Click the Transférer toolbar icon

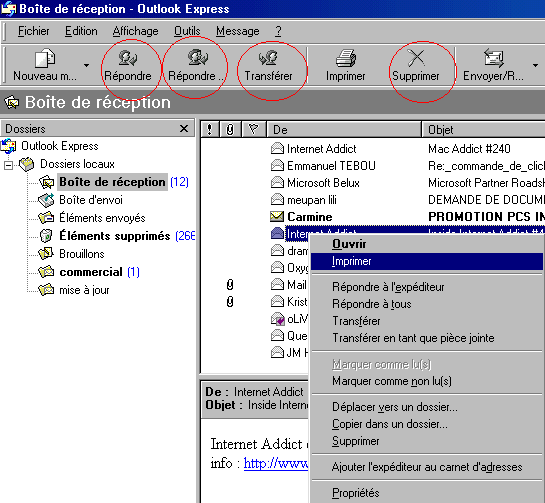(x=268, y=57)
